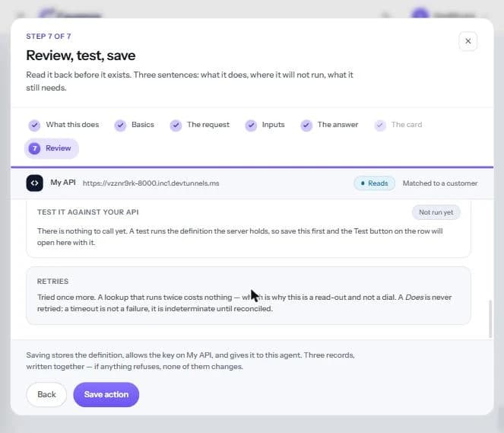Jump to The request step
This screenshot has width=504, height=433.
pyautogui.click(x=200, y=125)
